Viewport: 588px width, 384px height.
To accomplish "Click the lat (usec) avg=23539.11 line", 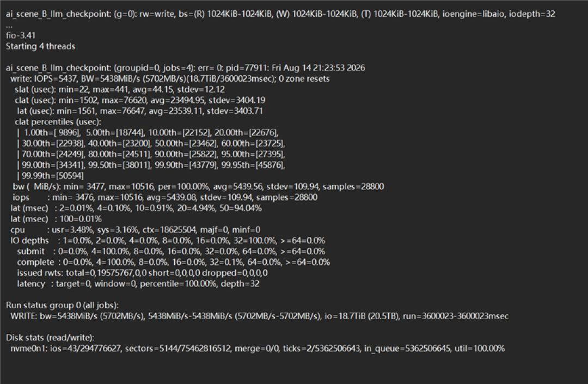I will [x=140, y=111].
